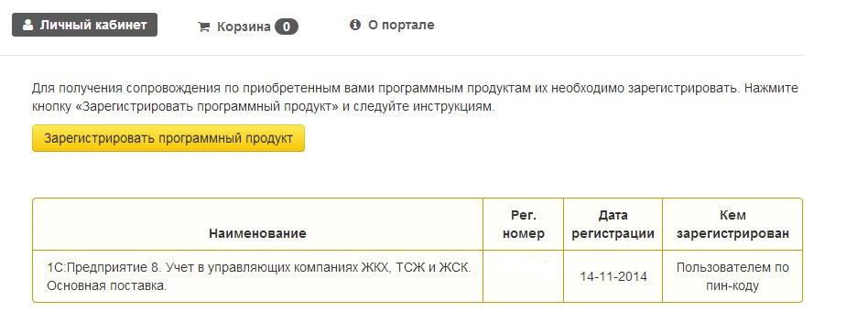This screenshot has height=333, width=868.
Task: Click Зарегистрировать программный продукт yellow button
Action: point(168,138)
